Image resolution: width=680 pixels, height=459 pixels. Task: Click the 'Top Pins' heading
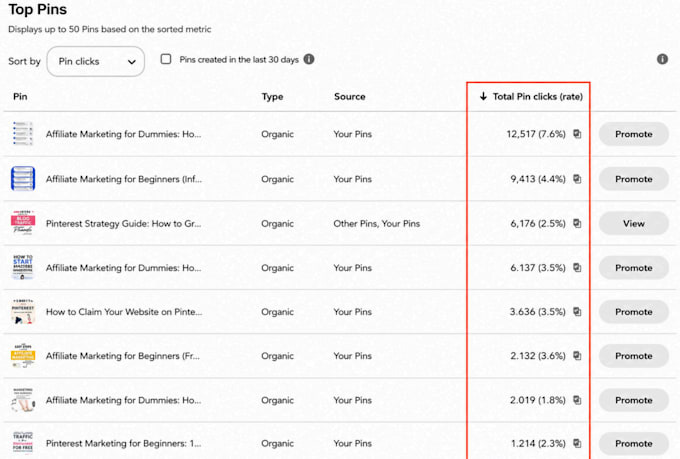(x=37, y=9)
